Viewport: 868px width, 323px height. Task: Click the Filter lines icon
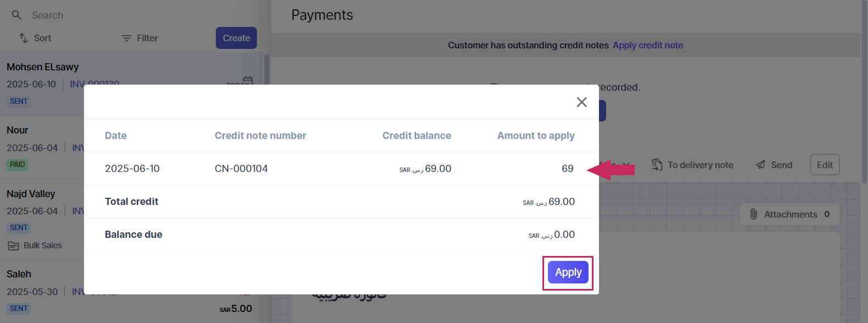pyautogui.click(x=126, y=38)
